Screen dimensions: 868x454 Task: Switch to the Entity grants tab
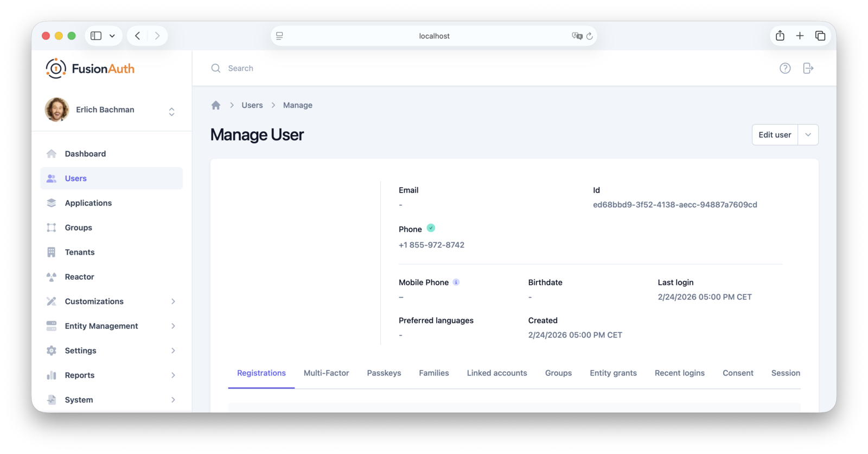pos(613,373)
